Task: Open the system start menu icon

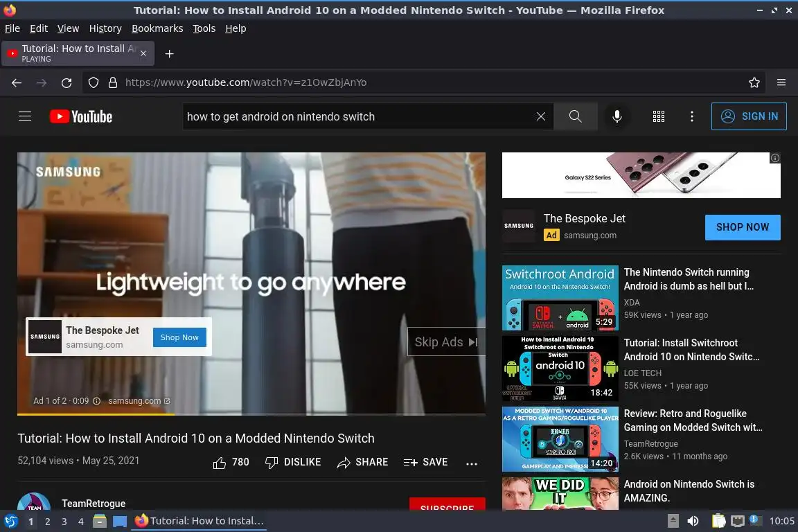Action: point(10,521)
